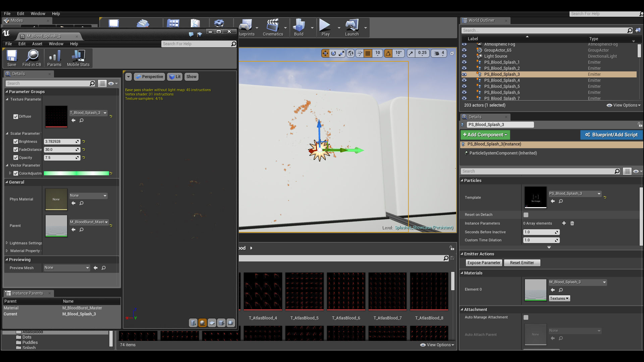Uncheck the Brightness parameter checkbox

coord(16,142)
